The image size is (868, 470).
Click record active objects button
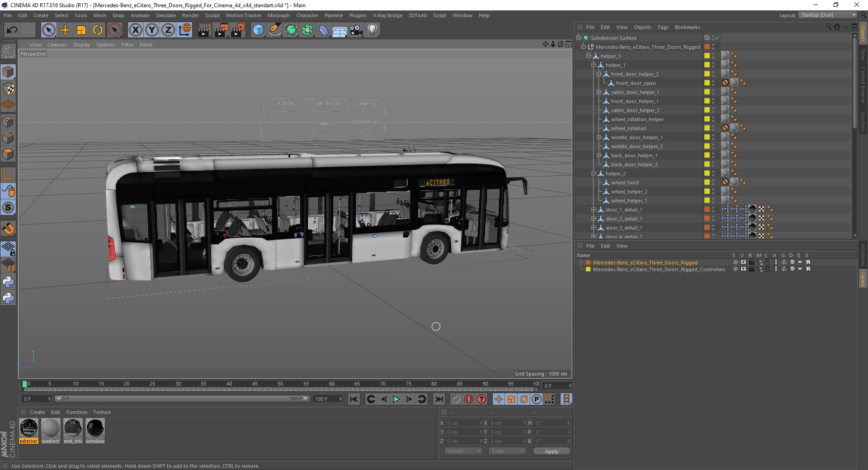point(456,399)
